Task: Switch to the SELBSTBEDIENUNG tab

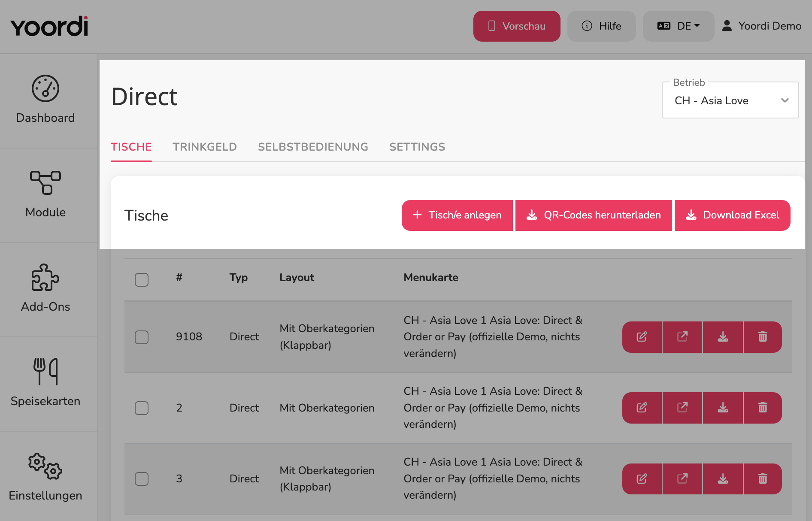Action: (x=313, y=147)
